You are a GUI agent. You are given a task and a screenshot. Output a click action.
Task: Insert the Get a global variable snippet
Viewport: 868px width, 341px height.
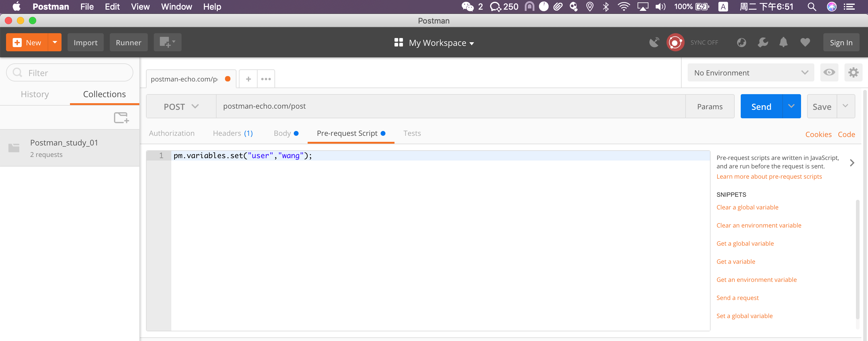pyautogui.click(x=745, y=244)
